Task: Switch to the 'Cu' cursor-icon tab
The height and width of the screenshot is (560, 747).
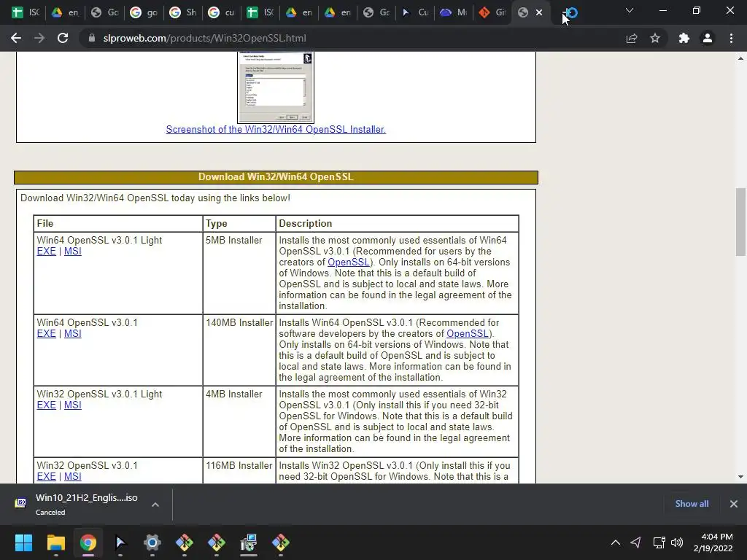Action: coord(415,13)
